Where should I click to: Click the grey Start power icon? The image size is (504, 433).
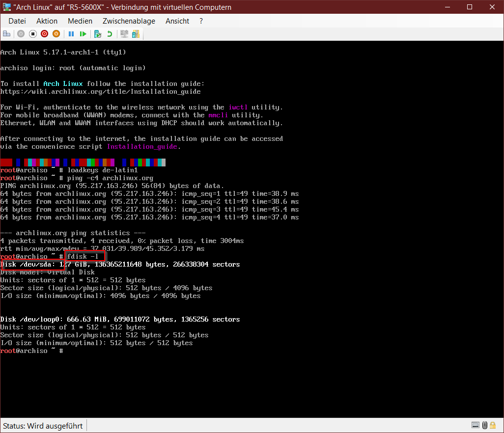[21, 34]
